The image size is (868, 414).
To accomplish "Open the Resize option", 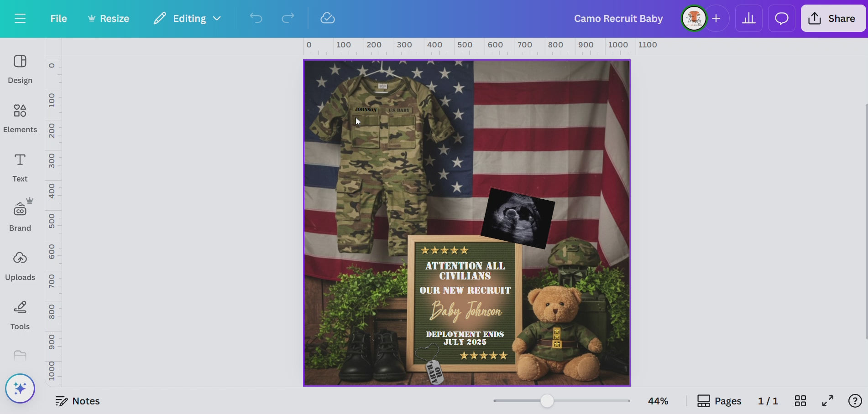I will point(109,19).
